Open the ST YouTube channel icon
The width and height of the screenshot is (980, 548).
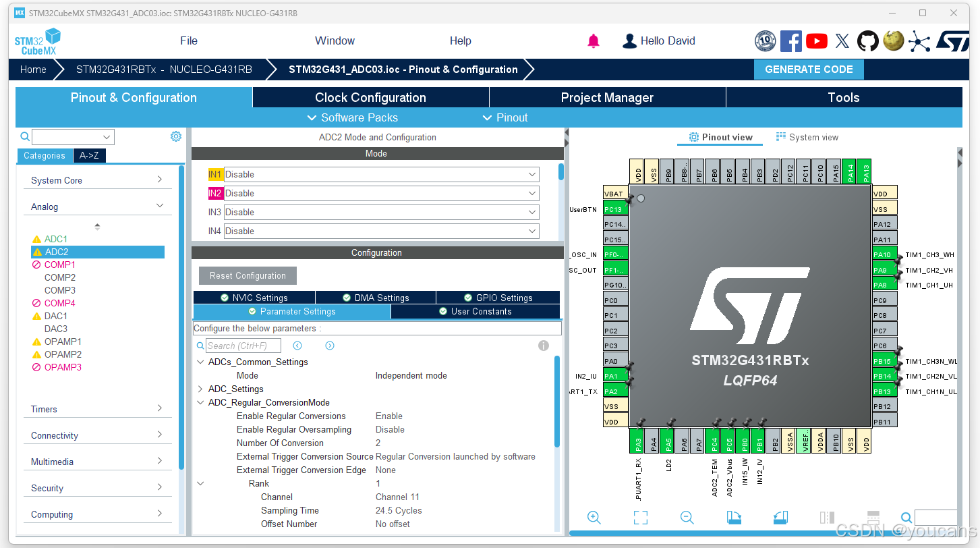click(x=817, y=41)
